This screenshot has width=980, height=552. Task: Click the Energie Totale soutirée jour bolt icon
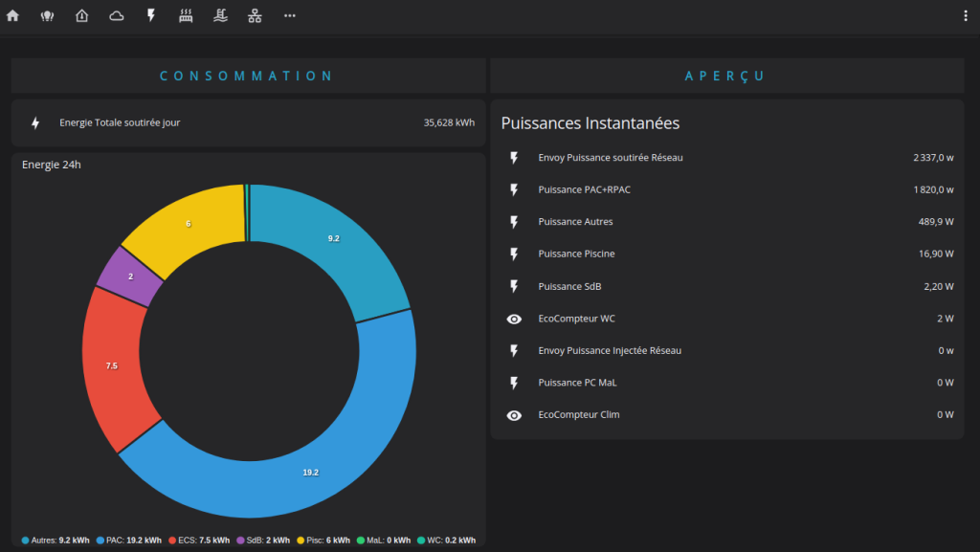pyautogui.click(x=35, y=123)
